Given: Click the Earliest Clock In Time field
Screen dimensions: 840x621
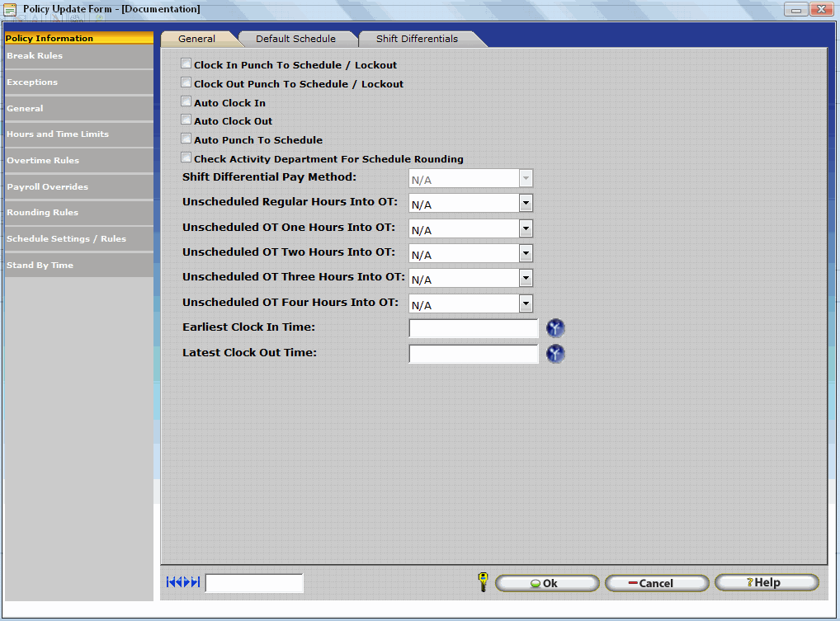Looking at the screenshot, I should coord(474,329).
